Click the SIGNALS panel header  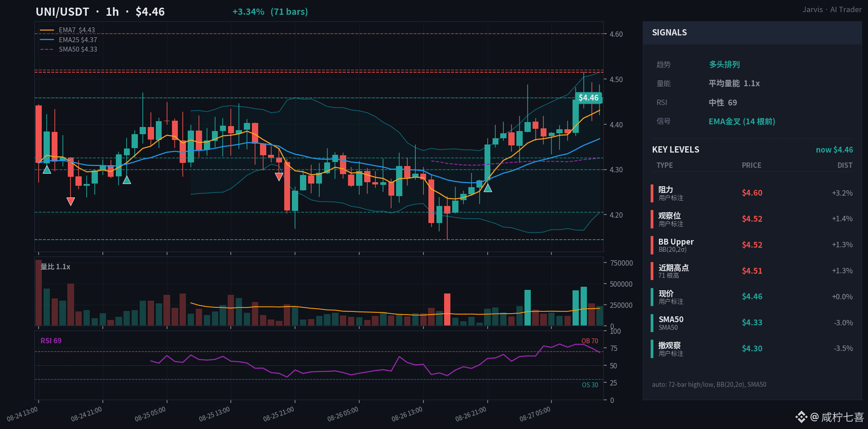(752, 33)
